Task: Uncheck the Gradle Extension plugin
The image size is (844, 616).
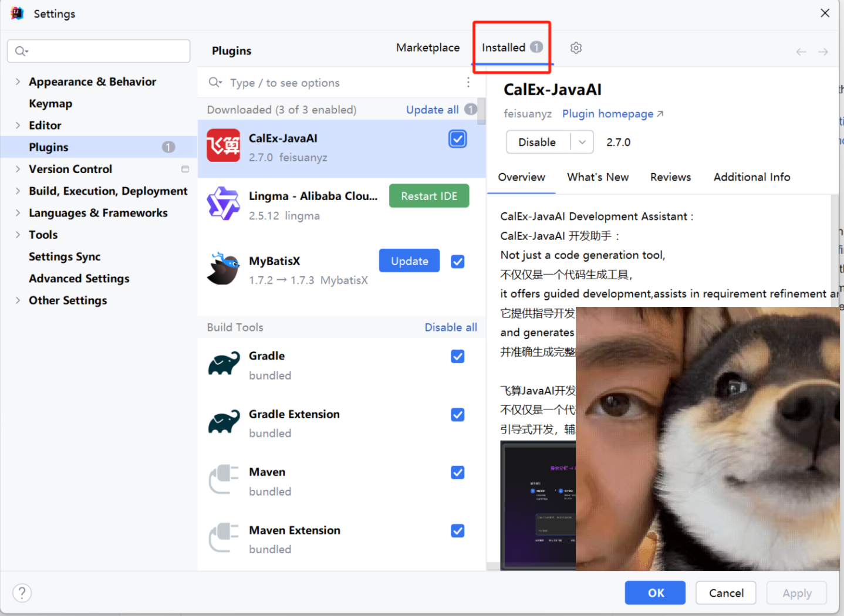Action: click(458, 415)
